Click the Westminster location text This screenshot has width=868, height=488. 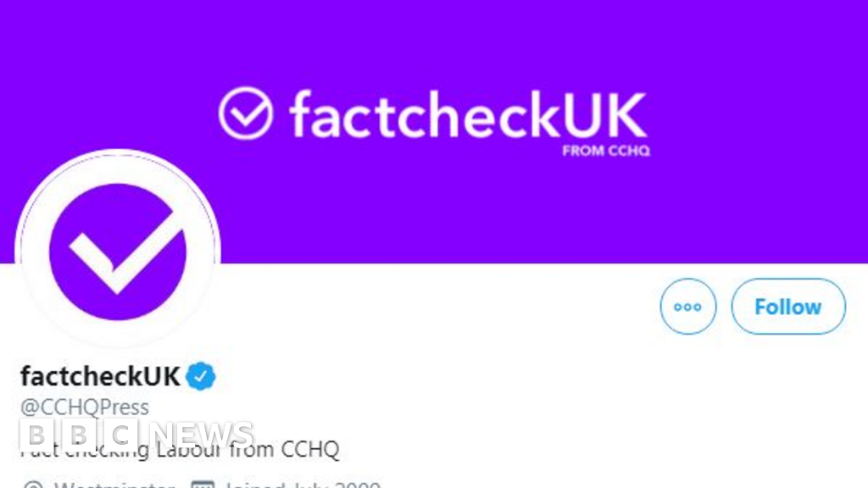pyautogui.click(x=114, y=484)
